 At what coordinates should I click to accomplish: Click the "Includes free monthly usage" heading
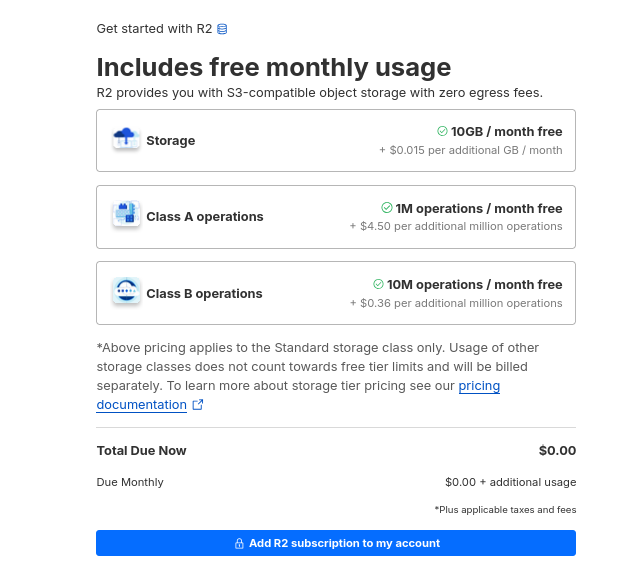[x=273, y=67]
